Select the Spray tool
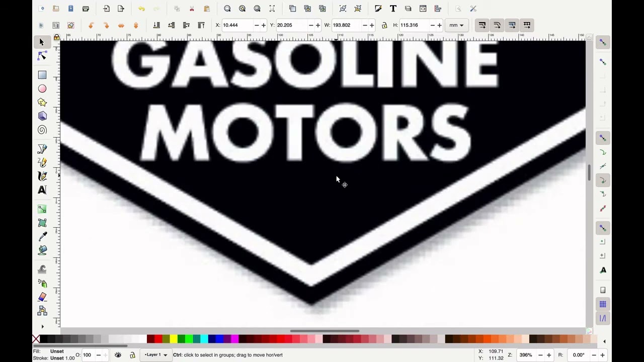This screenshot has width=644, height=362. coord(42,283)
